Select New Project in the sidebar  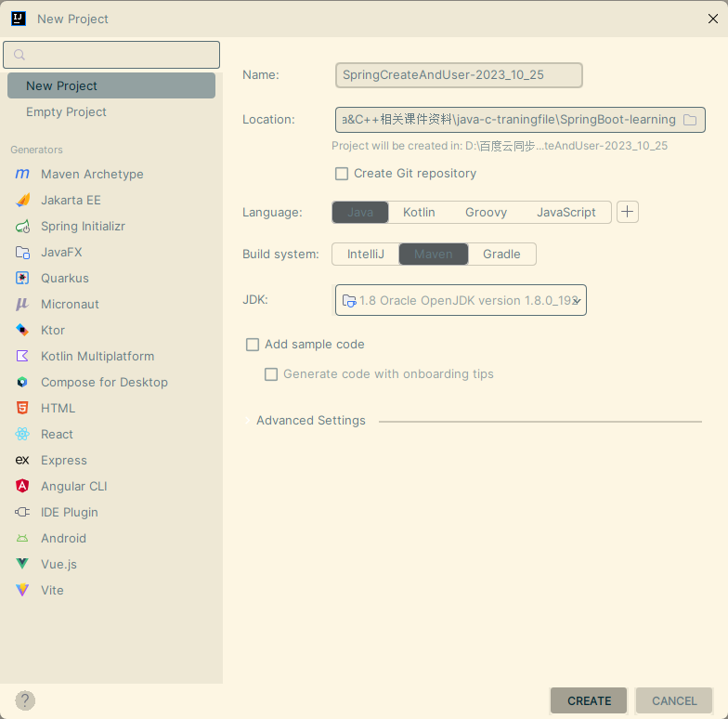pyautogui.click(x=111, y=85)
